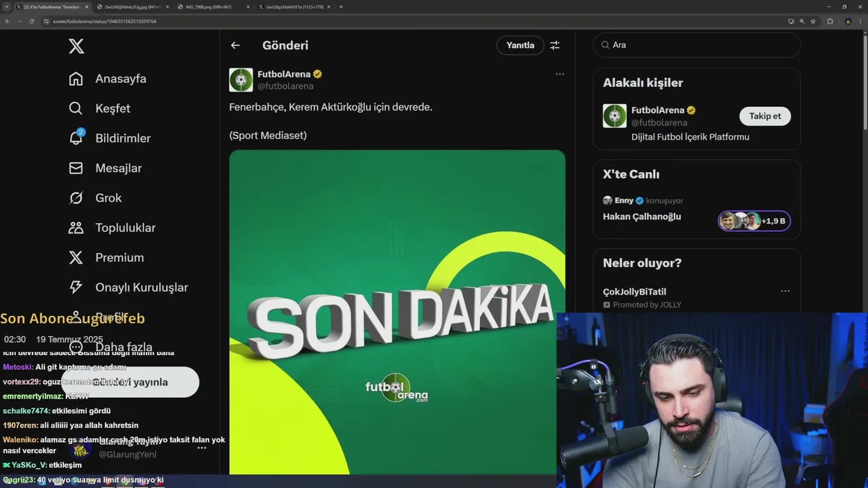This screenshot has width=868, height=488.
Task: Open Mesajlar envelope icon
Action: click(76, 168)
